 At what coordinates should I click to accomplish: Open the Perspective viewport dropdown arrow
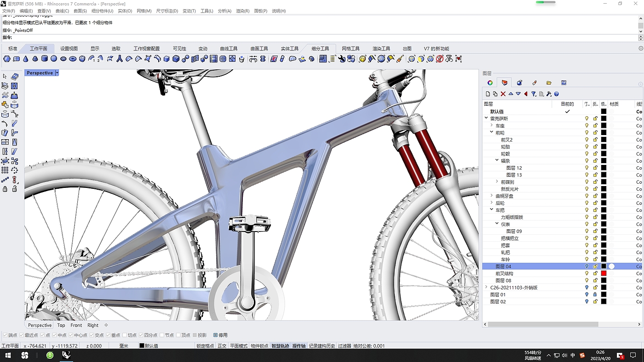57,73
